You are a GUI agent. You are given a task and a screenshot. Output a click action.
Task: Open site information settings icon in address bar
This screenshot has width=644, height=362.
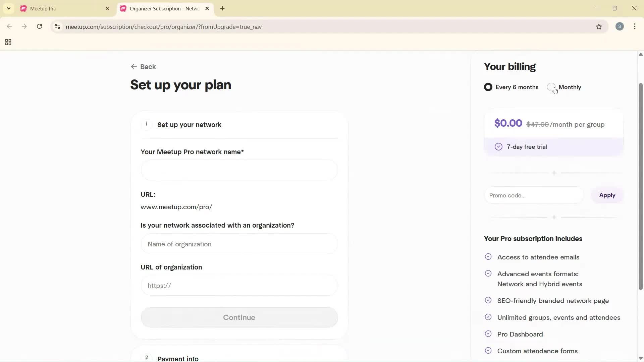tap(57, 26)
